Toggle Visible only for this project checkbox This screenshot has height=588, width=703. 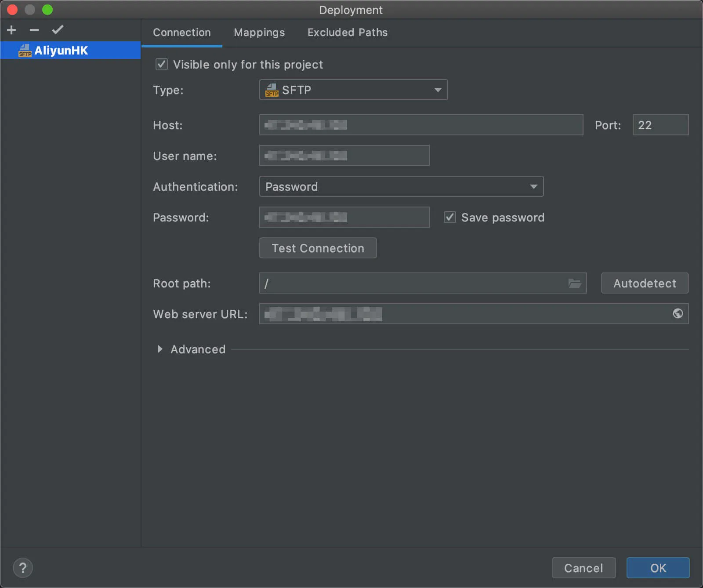(x=162, y=65)
